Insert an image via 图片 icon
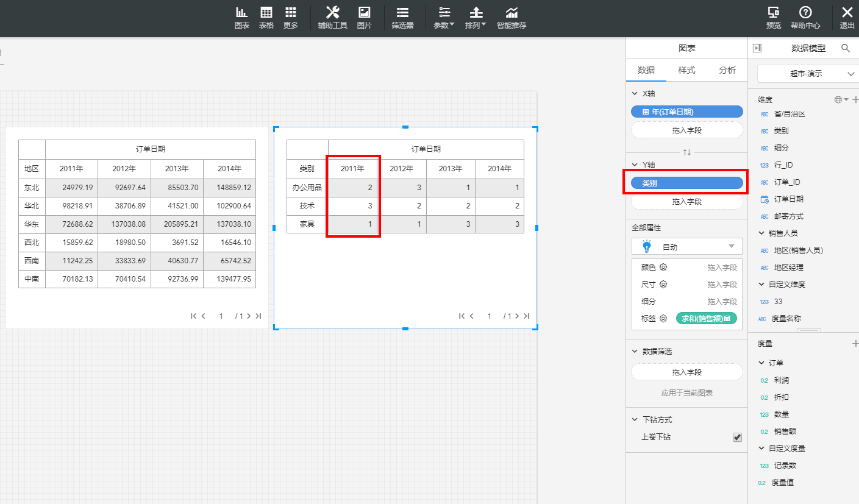The width and height of the screenshot is (859, 504). point(364,18)
